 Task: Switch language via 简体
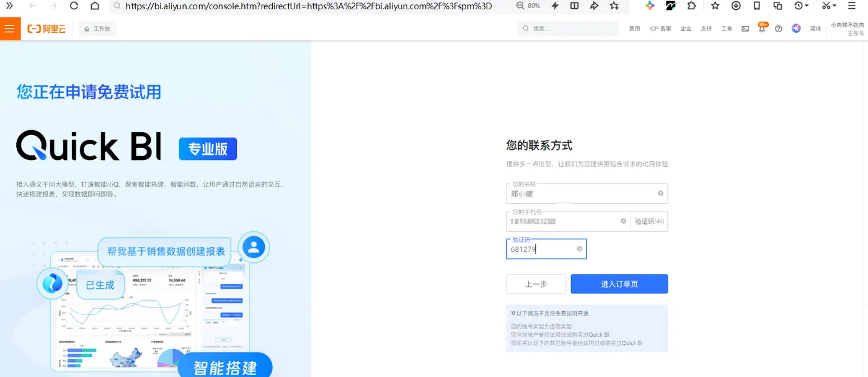click(x=815, y=29)
